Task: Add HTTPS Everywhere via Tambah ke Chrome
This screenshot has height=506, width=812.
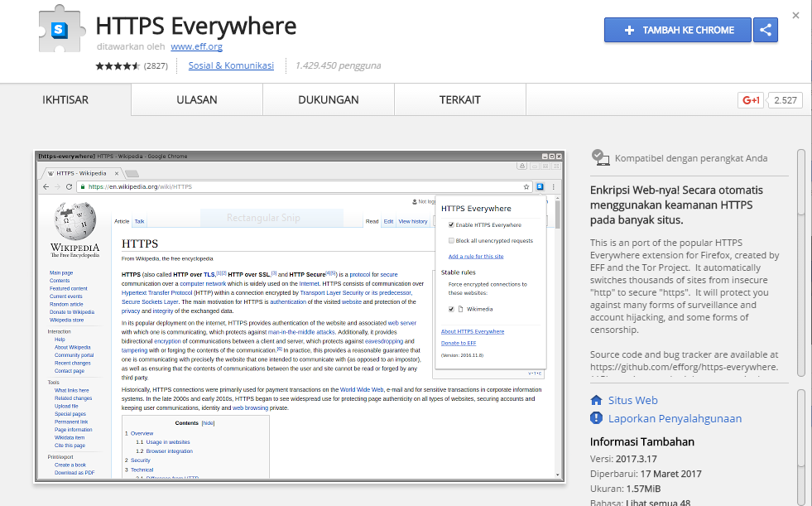Action: [x=678, y=30]
